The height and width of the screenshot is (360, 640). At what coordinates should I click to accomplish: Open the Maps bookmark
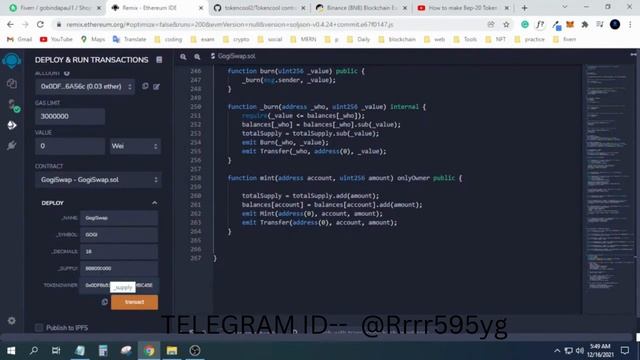(x=93, y=39)
